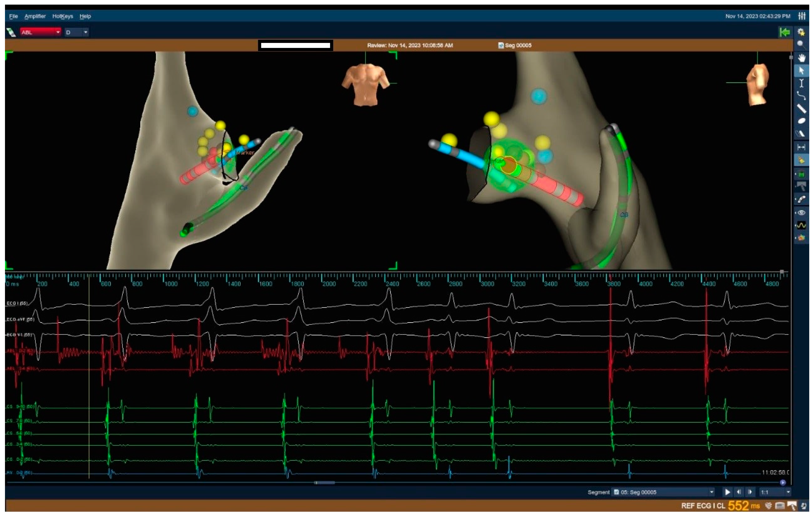Select the ruler measurement tool
The image size is (812, 515).
tap(801, 109)
